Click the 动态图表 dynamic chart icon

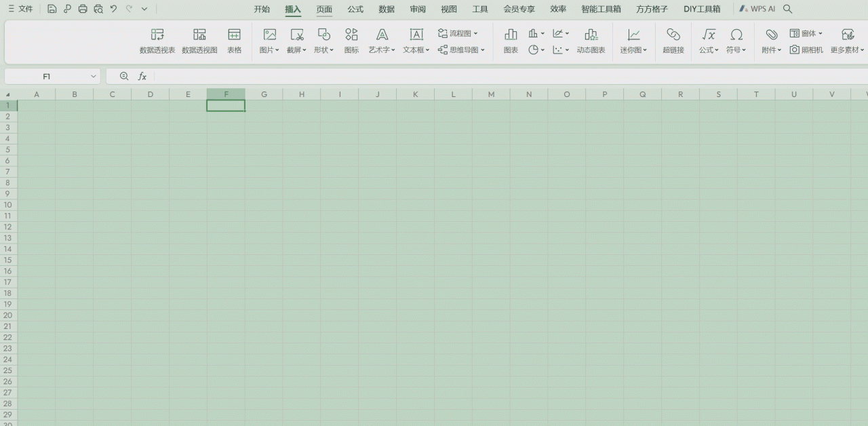pos(591,41)
